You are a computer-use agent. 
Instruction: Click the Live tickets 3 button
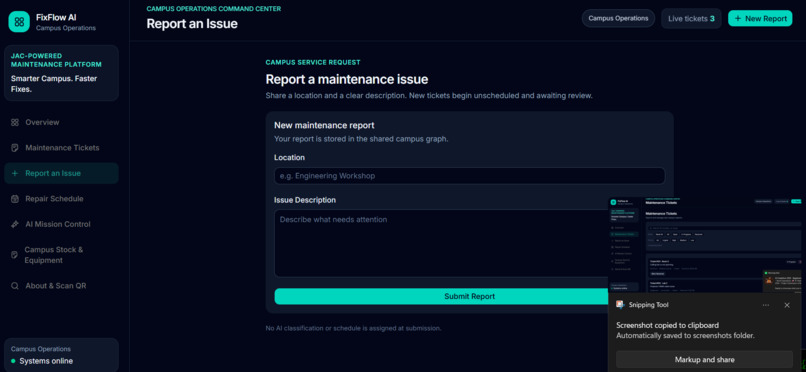click(x=691, y=18)
